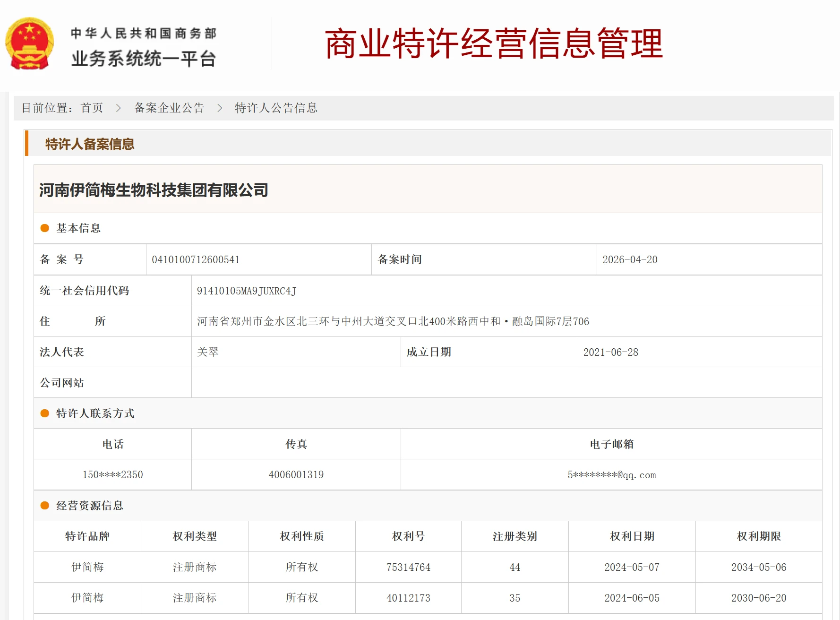Screen dimensions: 840x620
Task: Click the 基本信息 section header
Action: pyautogui.click(x=78, y=228)
